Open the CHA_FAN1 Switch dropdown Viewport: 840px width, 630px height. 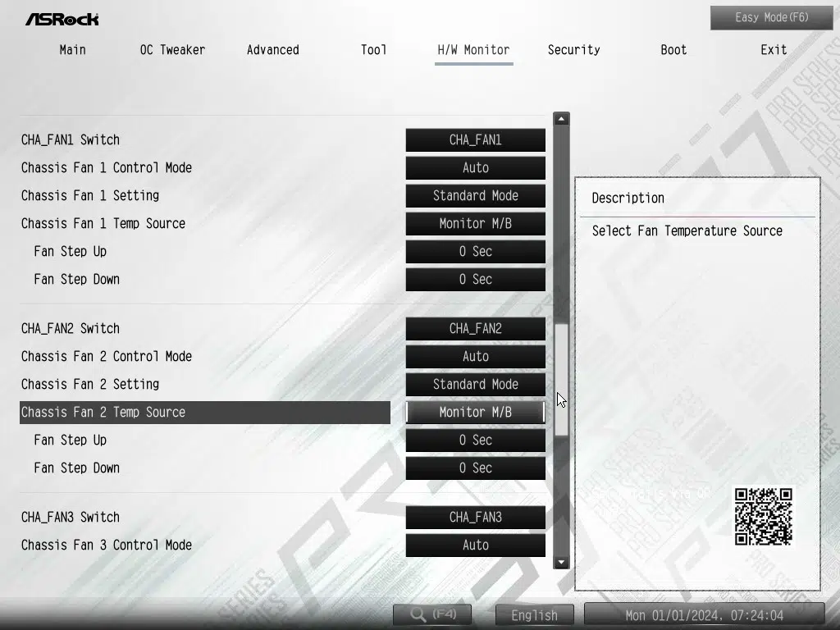tap(475, 140)
